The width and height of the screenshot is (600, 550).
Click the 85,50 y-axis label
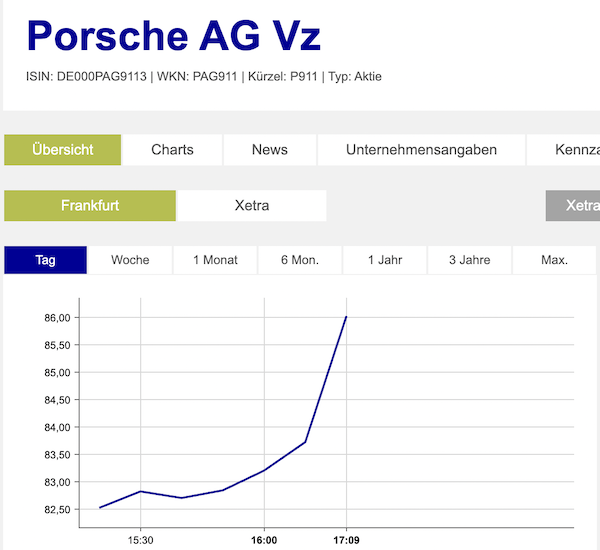(x=57, y=345)
